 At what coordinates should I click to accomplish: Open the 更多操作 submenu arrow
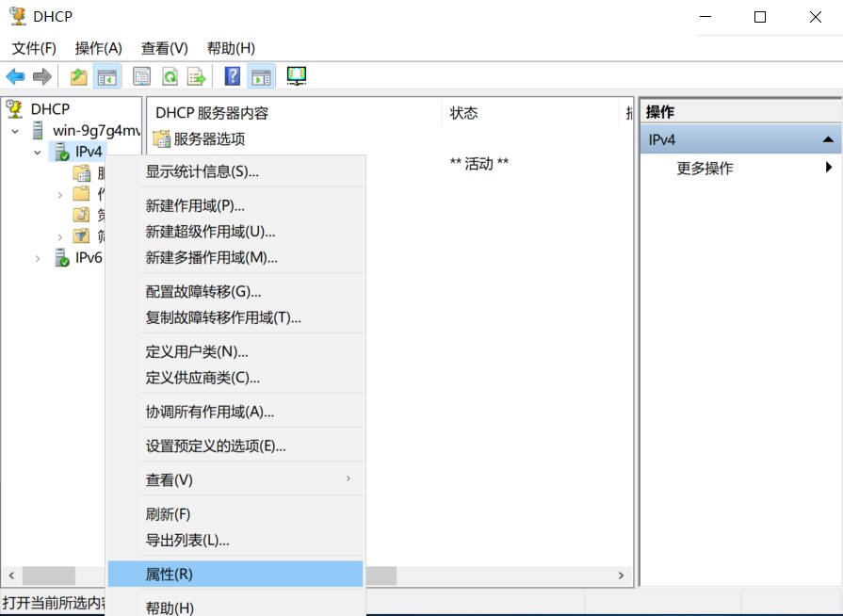[829, 168]
